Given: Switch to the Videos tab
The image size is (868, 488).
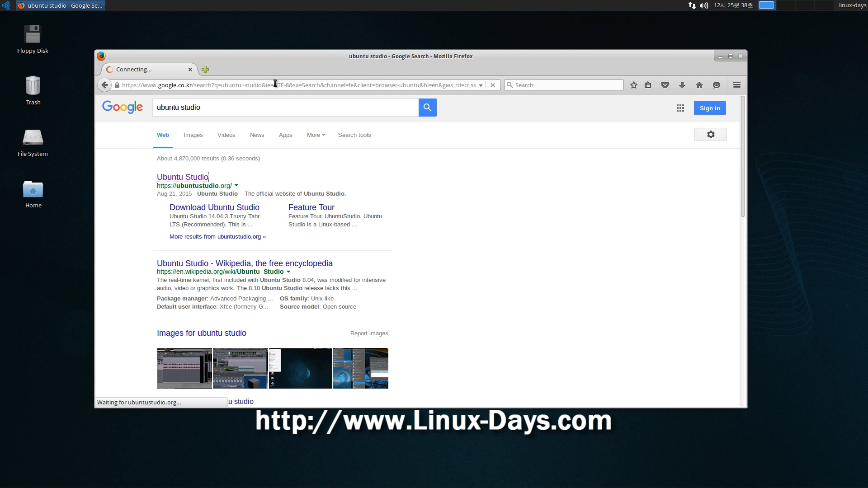Looking at the screenshot, I should pyautogui.click(x=226, y=135).
